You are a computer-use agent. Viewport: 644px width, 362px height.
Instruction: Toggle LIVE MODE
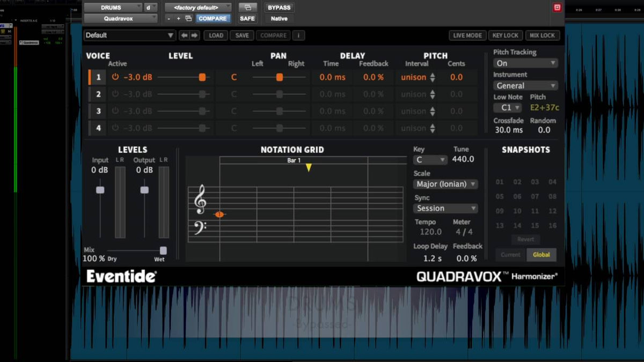click(467, 35)
